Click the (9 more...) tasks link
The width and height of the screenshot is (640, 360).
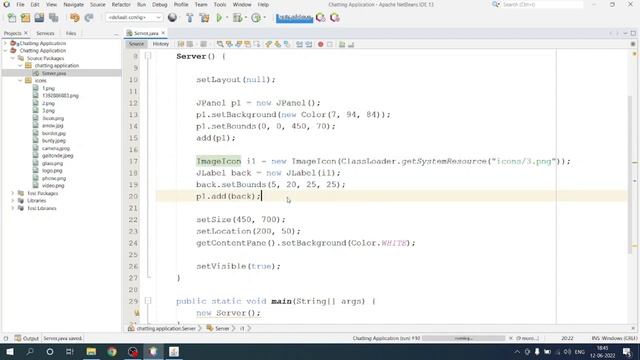528,338
